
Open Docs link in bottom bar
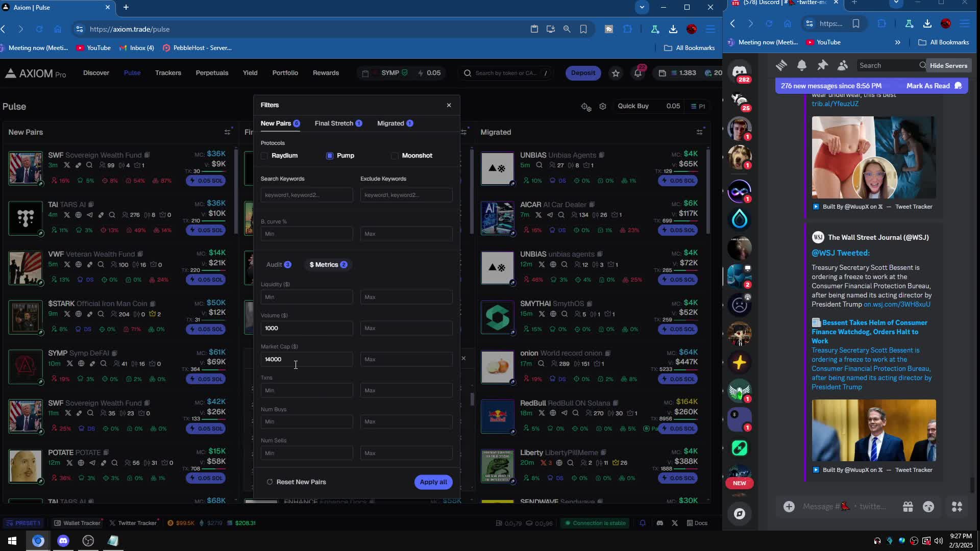click(x=697, y=523)
